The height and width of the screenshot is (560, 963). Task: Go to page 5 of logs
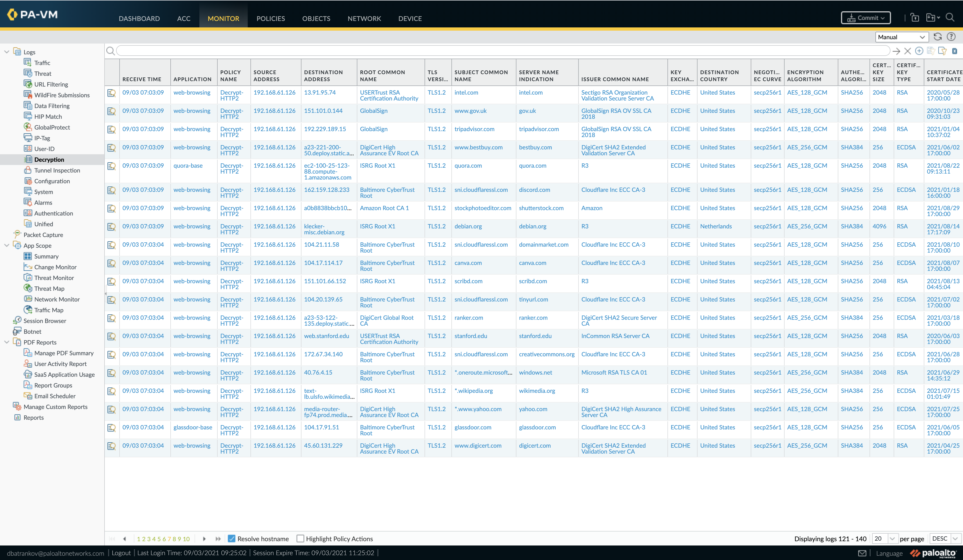tap(159, 539)
